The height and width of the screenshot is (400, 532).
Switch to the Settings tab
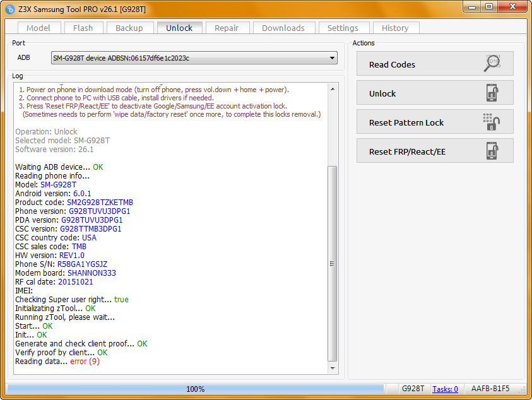[x=343, y=28]
